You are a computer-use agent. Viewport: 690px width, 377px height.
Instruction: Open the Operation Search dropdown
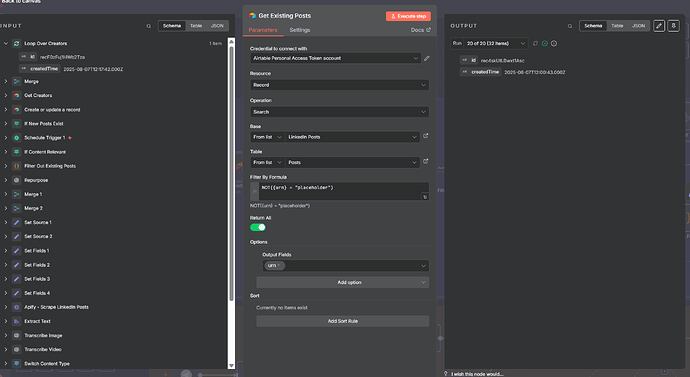[x=339, y=112]
